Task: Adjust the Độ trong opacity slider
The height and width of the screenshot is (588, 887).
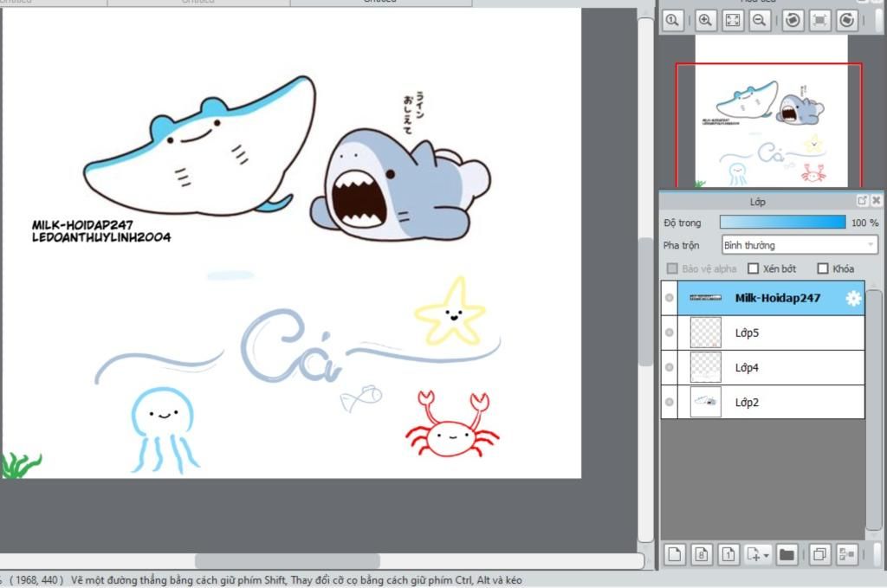Action: (x=783, y=223)
